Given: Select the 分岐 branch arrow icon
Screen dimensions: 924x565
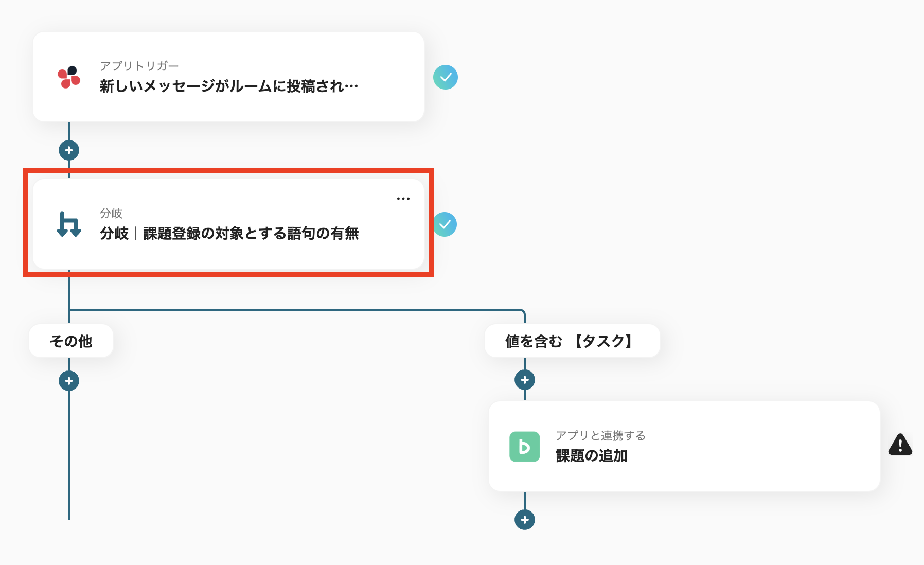Looking at the screenshot, I should (x=69, y=225).
